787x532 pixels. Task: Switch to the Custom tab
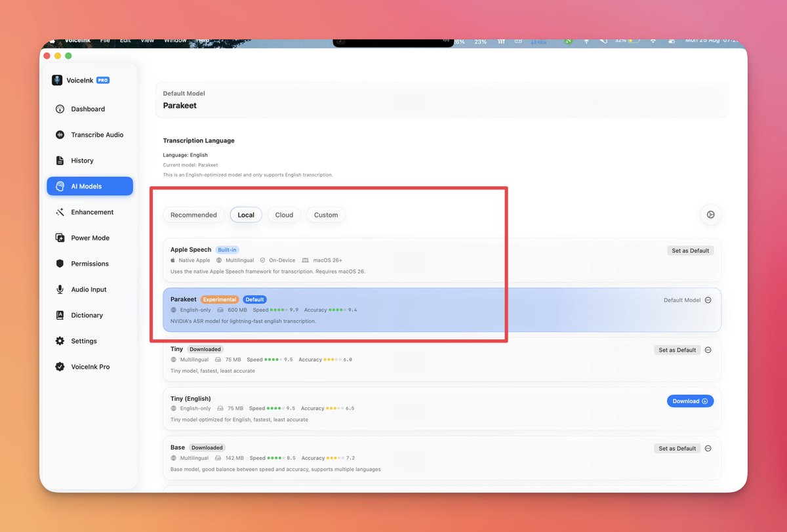click(x=326, y=215)
